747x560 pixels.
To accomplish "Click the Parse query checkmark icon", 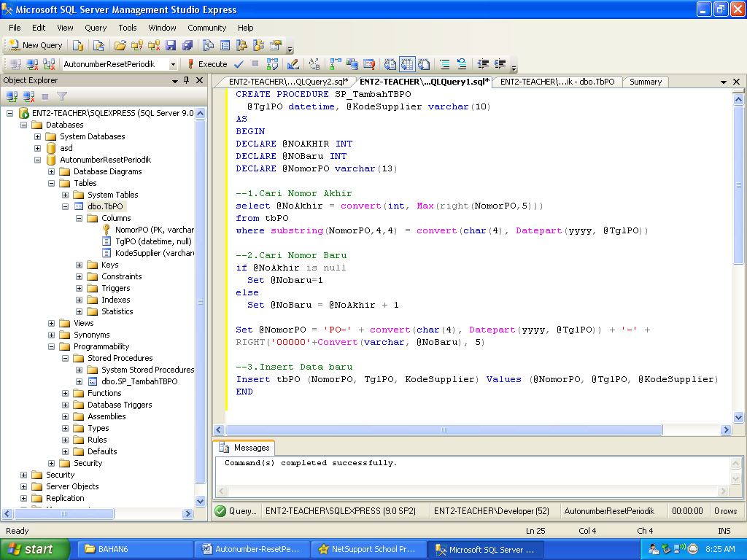I will point(239,64).
